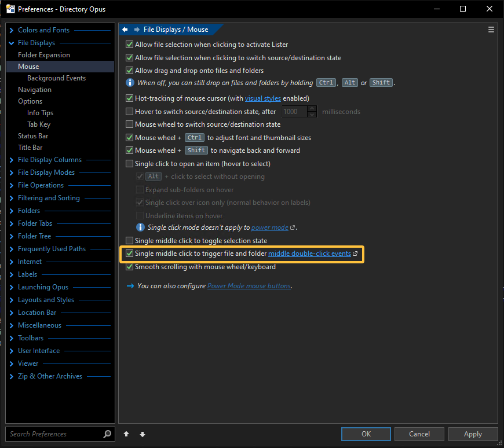Toggle file selection when switching source/destination state

click(129, 58)
